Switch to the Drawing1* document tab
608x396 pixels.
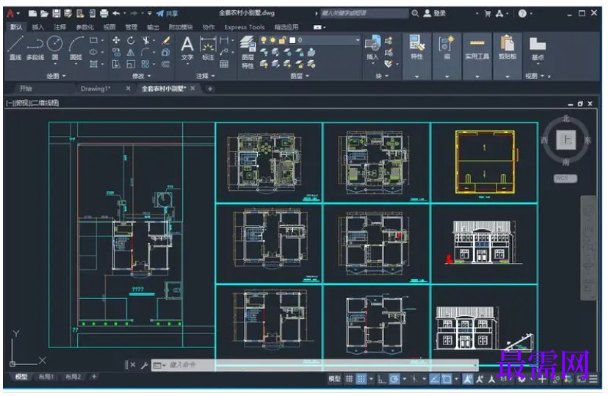pos(95,89)
